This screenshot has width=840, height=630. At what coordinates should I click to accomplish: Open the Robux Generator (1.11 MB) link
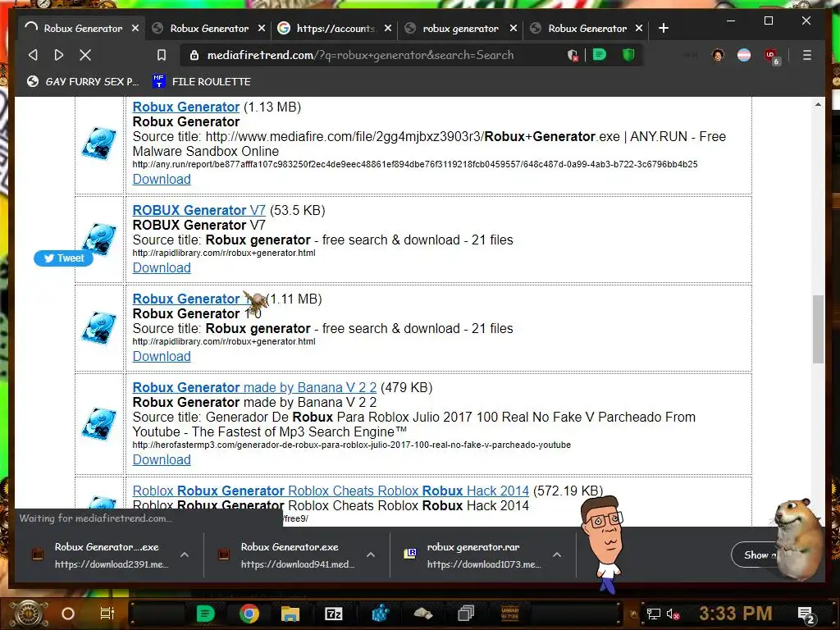point(186,299)
